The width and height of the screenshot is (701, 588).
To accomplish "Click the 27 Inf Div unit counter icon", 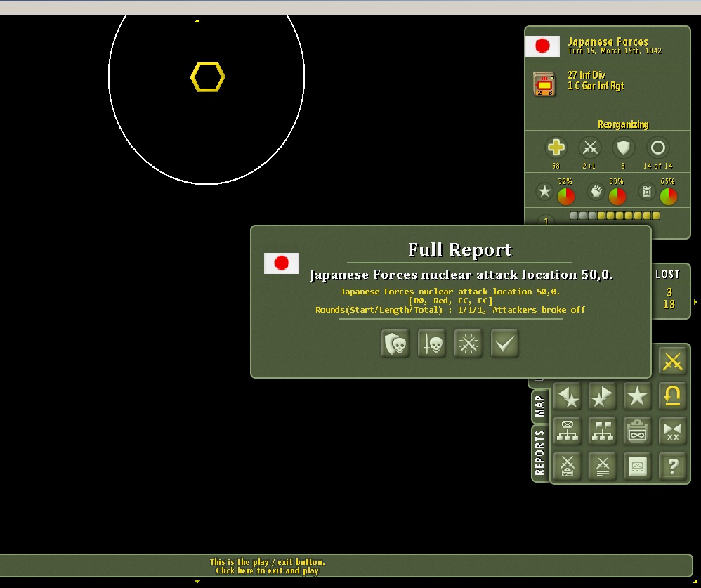I will click(x=544, y=84).
